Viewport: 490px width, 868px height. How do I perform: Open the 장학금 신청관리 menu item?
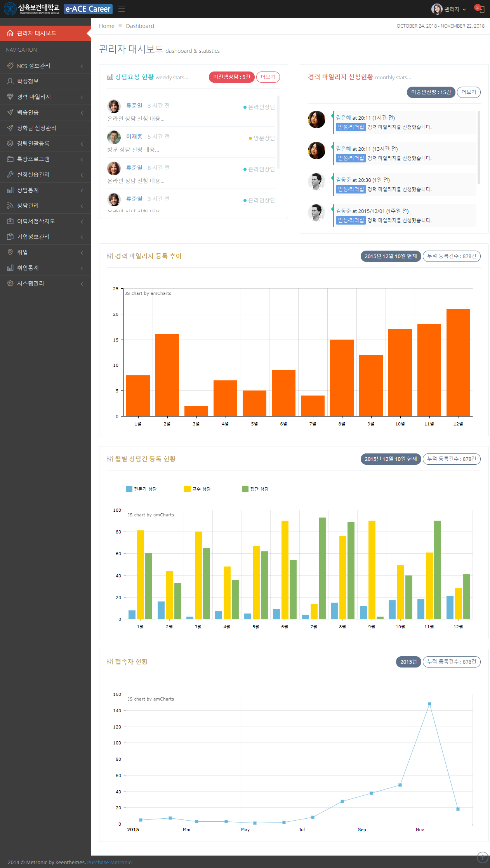tap(36, 128)
